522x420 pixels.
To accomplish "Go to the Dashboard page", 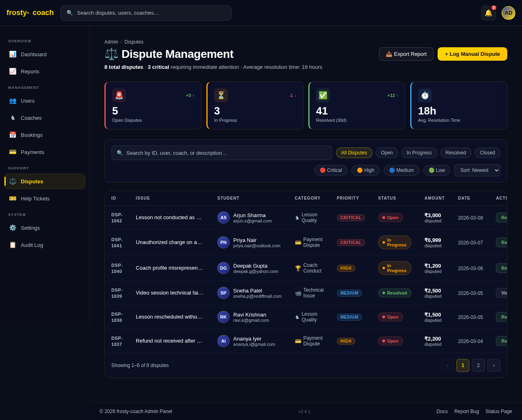I will click(x=45, y=54).
